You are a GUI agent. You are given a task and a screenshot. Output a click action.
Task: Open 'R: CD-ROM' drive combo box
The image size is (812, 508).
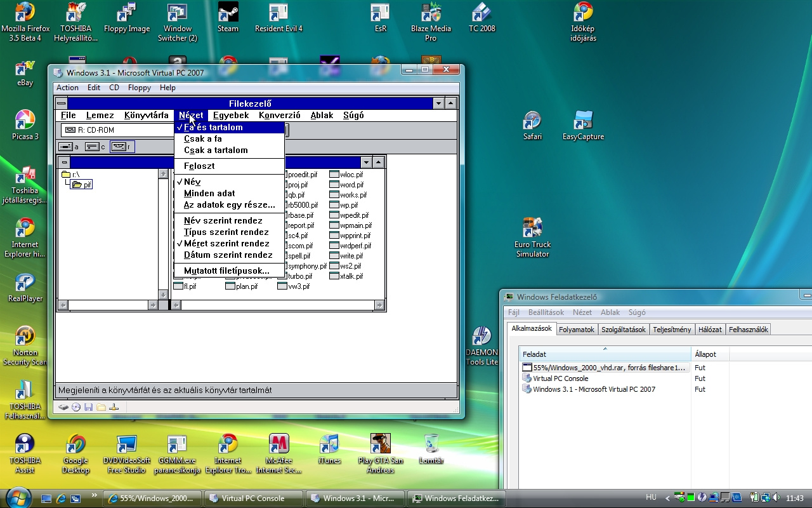(x=175, y=130)
